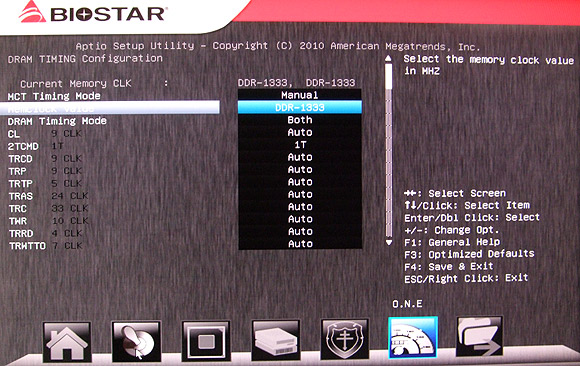Select the O.N.E gauge icon
The image size is (580, 366).
(x=413, y=338)
